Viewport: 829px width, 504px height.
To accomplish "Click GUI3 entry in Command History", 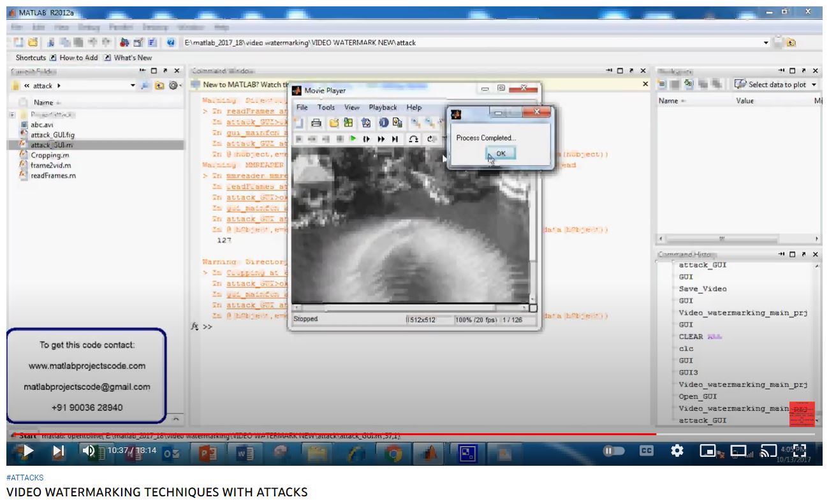I will click(x=689, y=372).
